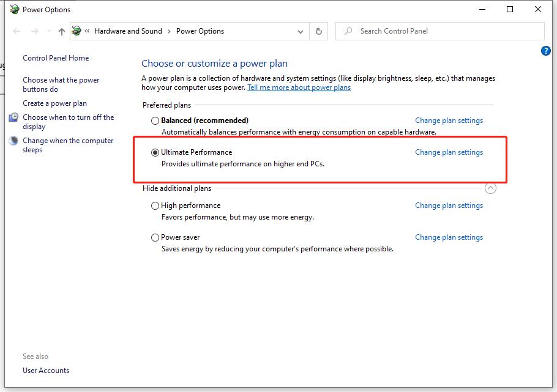Click Favors performance description text

pos(237,217)
